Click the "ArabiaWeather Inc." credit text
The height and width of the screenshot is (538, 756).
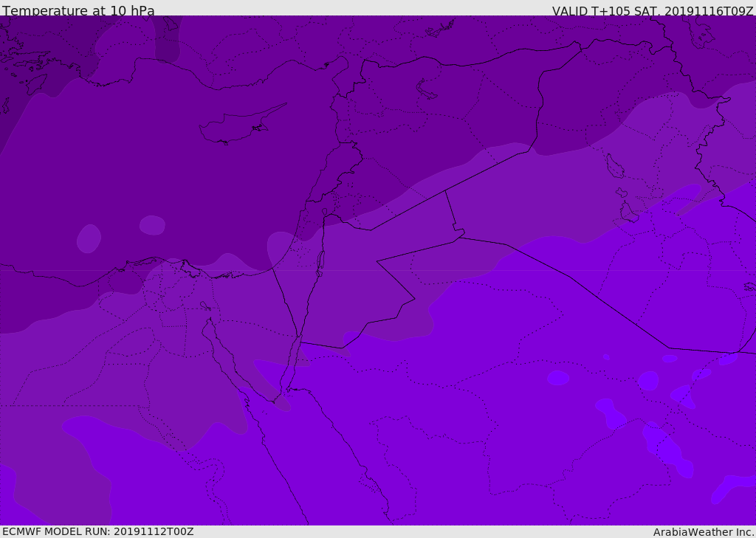coord(704,532)
